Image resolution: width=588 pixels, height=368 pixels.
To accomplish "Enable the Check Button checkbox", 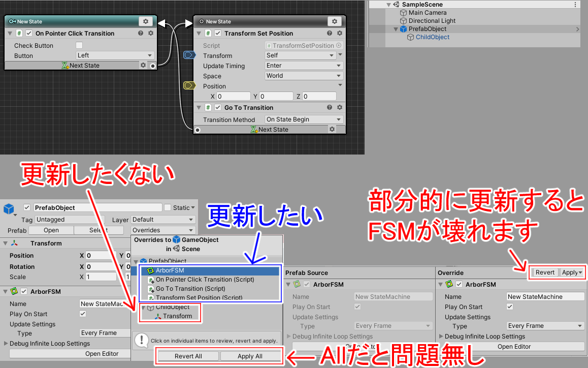I will [79, 45].
